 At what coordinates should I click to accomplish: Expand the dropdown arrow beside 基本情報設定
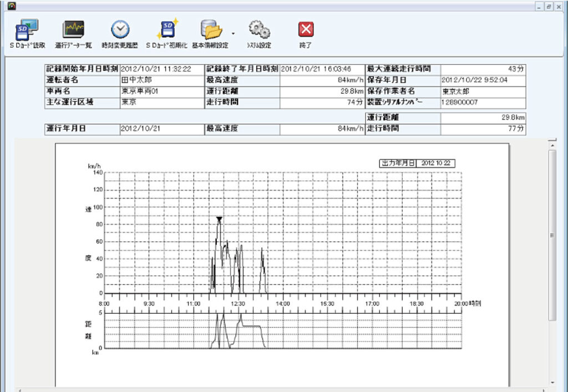233,34
